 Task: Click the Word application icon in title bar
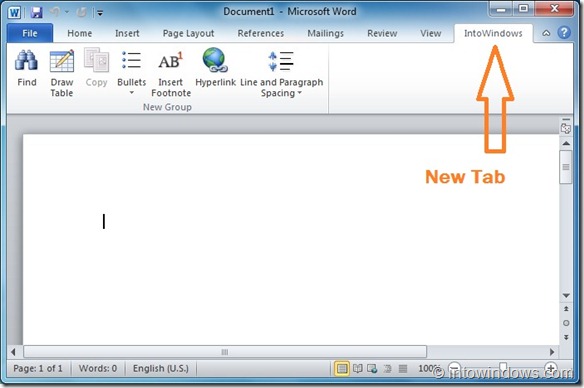[15, 13]
